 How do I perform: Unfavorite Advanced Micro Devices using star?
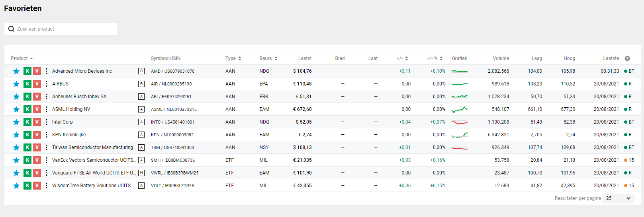coord(16,71)
